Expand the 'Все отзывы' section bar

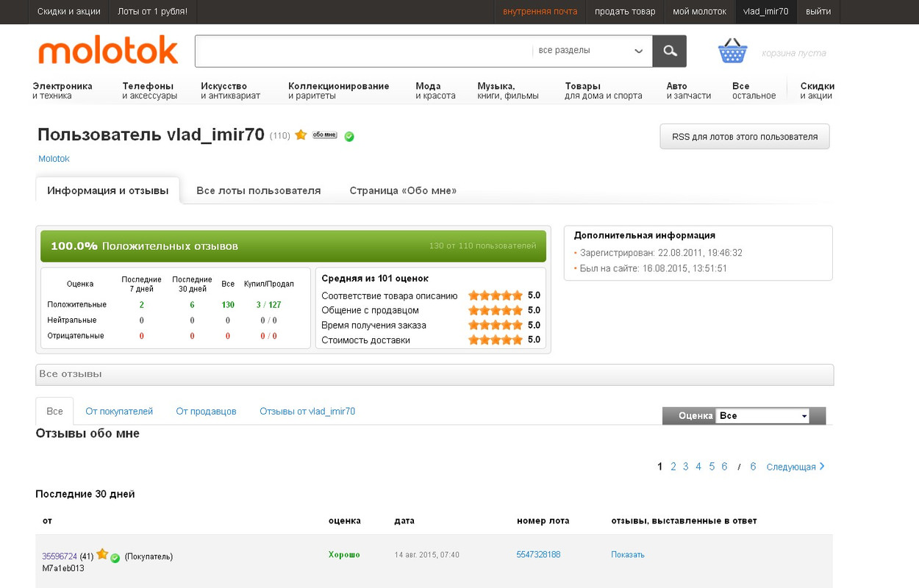(435, 374)
